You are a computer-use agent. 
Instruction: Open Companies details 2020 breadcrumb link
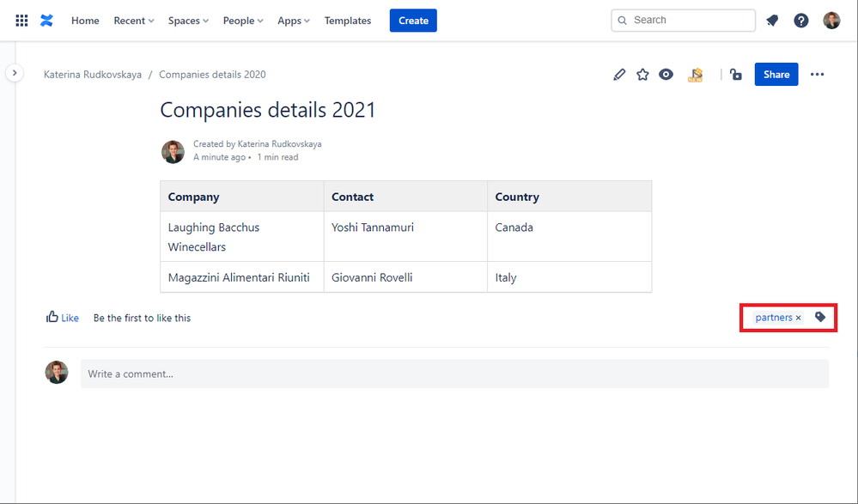click(x=212, y=75)
